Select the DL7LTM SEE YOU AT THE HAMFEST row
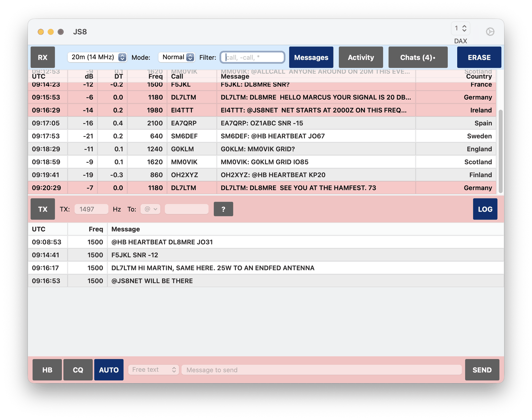Screen dimensions: 532x420 click(x=262, y=188)
